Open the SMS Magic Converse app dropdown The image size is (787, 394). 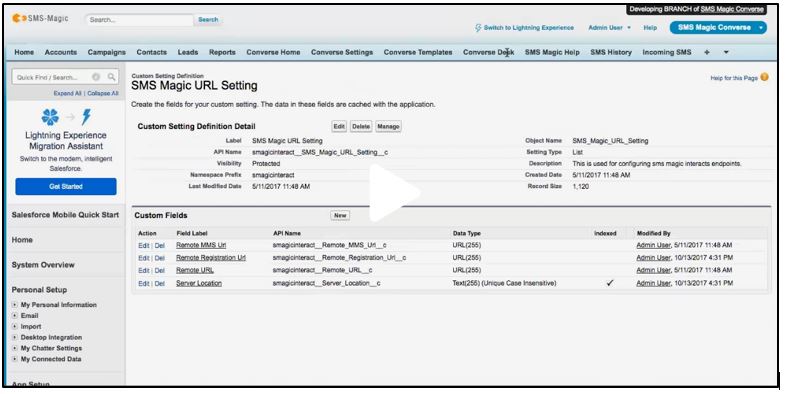pyautogui.click(x=761, y=28)
